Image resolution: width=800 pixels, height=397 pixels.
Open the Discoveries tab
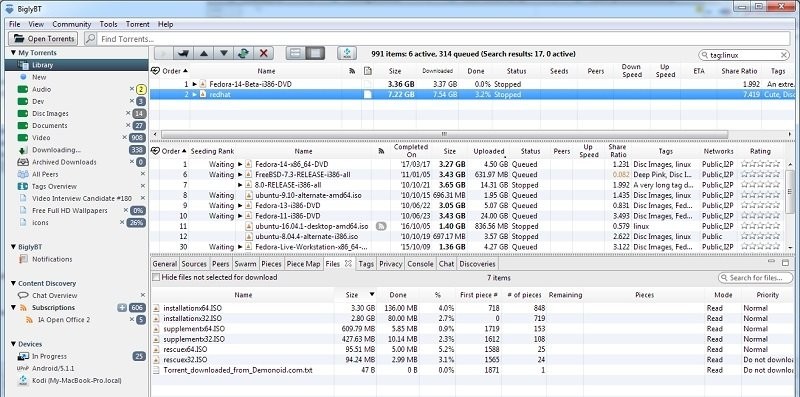click(x=477, y=264)
